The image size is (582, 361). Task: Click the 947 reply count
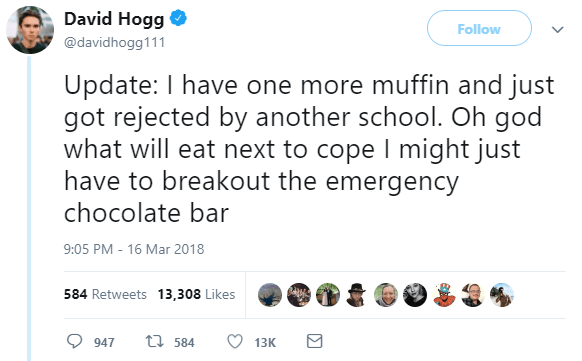pos(104,342)
